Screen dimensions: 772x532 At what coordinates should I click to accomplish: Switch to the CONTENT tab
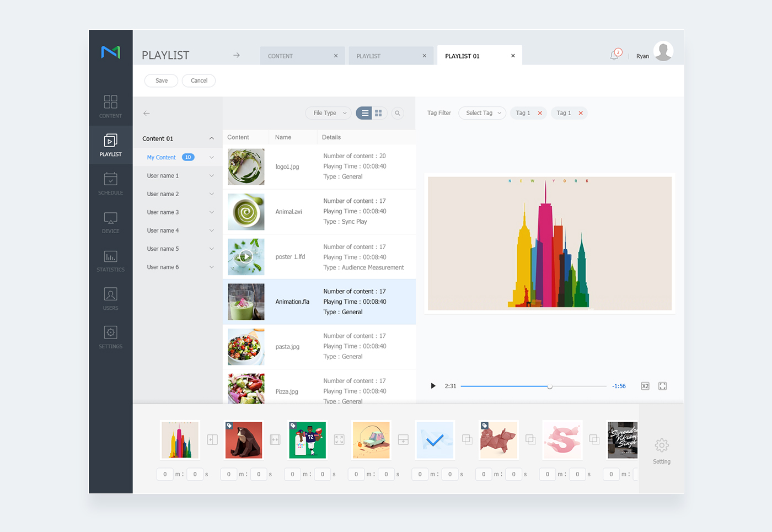pos(302,56)
